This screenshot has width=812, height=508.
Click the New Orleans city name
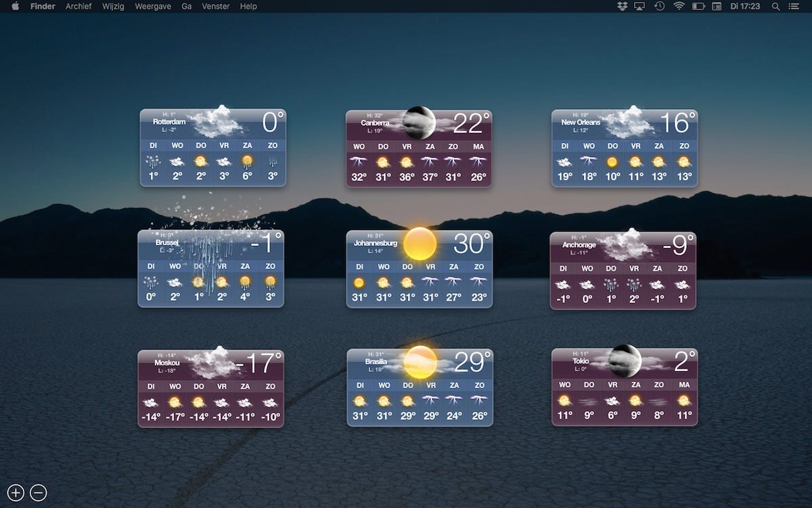(581, 123)
